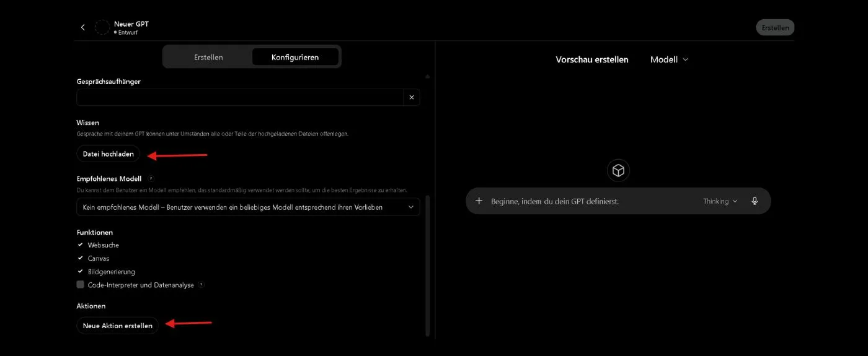This screenshot has width=868, height=356.
Task: Switch to the Erstellen tab
Action: (208, 57)
